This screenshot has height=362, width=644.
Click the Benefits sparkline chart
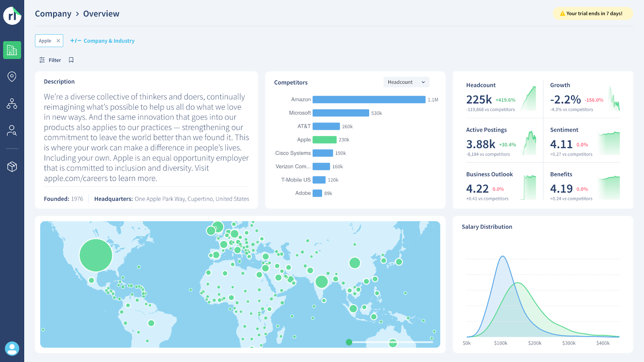coord(609,188)
